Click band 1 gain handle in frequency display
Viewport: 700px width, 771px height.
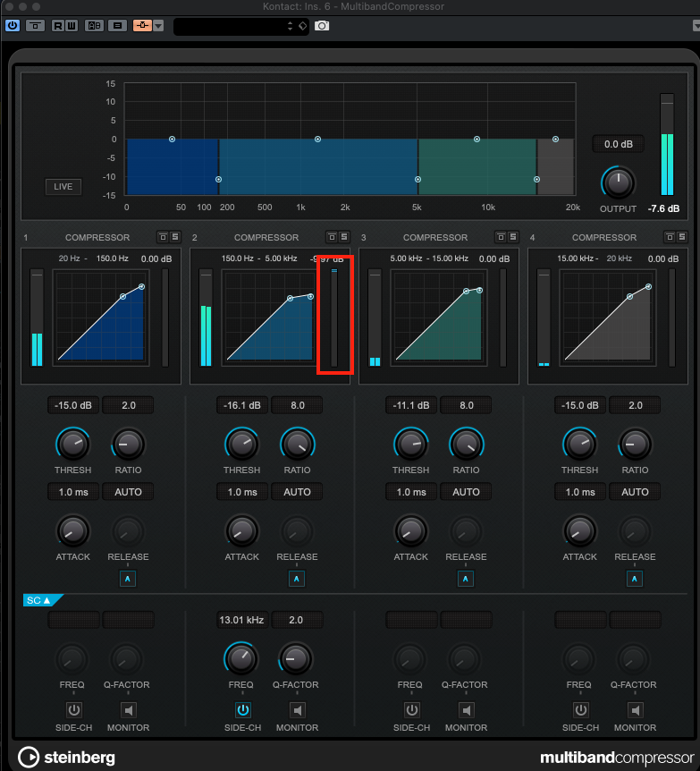[x=172, y=140]
